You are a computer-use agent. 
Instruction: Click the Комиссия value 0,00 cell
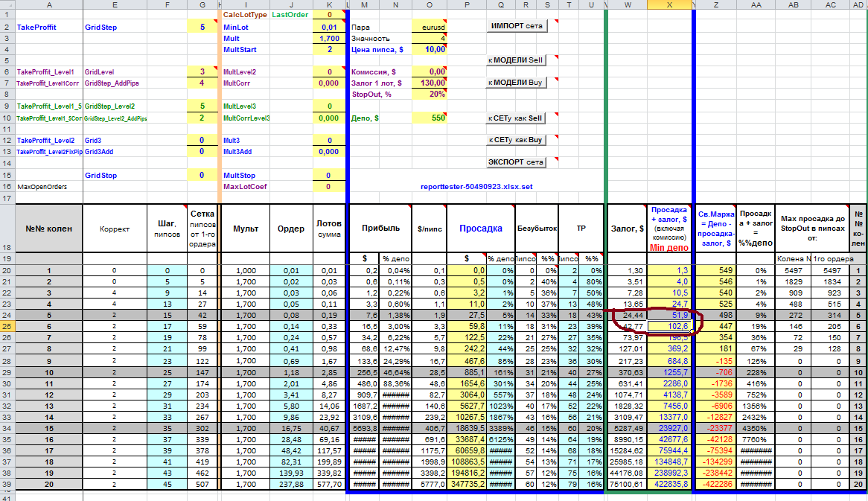click(429, 71)
